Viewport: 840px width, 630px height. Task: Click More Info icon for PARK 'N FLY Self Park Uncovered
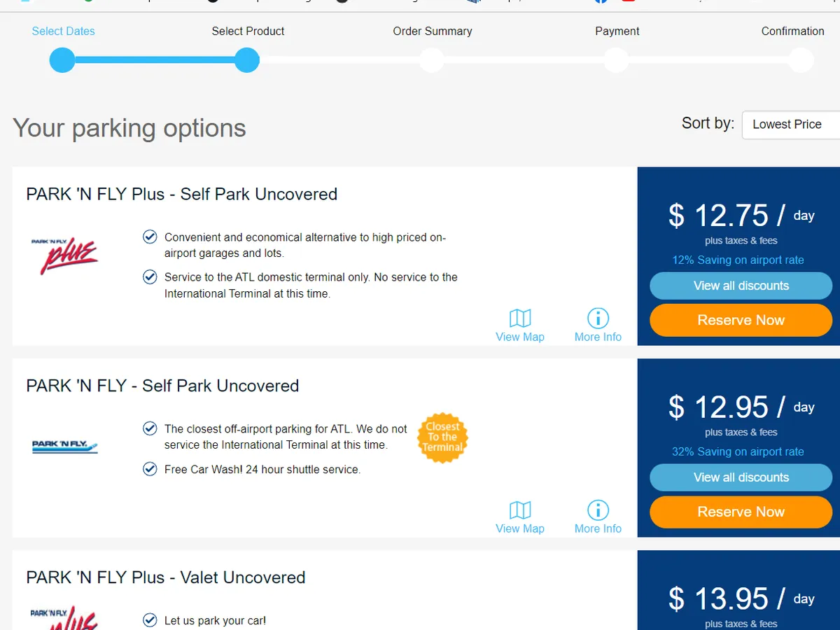click(x=598, y=510)
